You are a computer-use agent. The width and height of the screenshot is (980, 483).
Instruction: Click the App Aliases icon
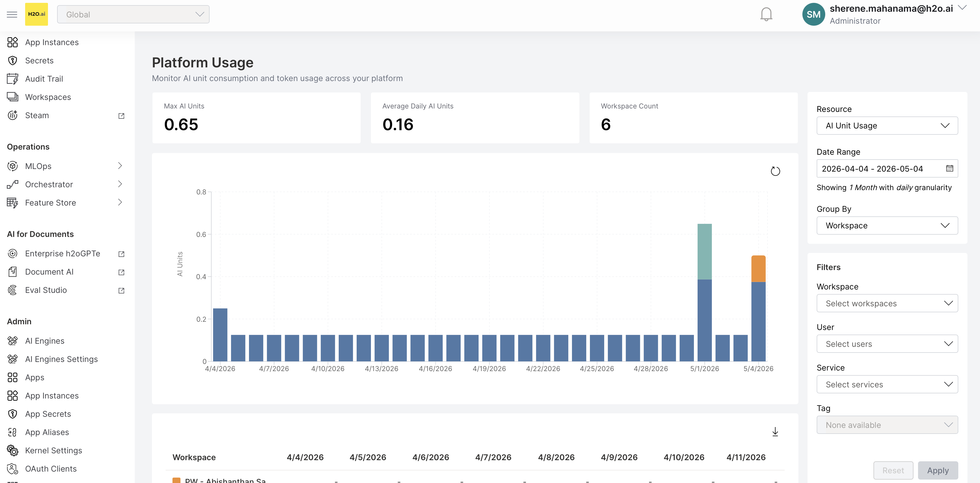coord(13,432)
